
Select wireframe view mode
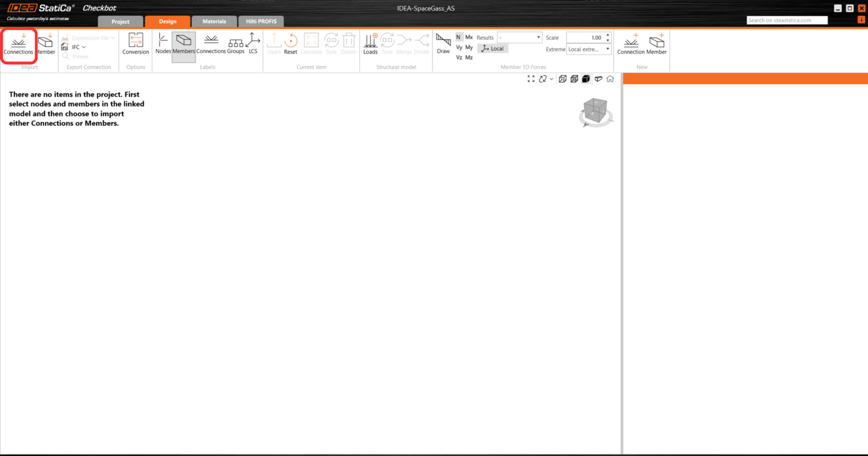coord(563,79)
